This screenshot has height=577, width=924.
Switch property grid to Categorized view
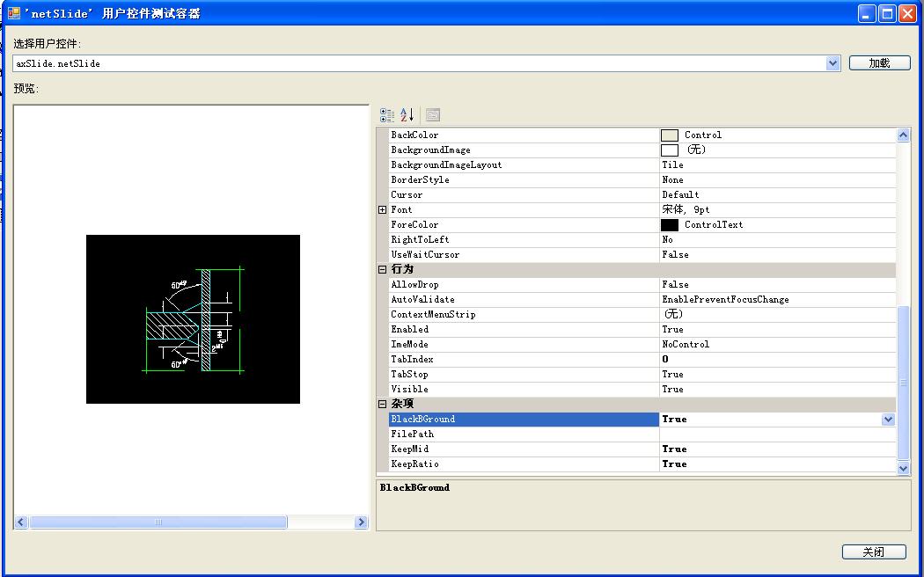click(x=387, y=115)
